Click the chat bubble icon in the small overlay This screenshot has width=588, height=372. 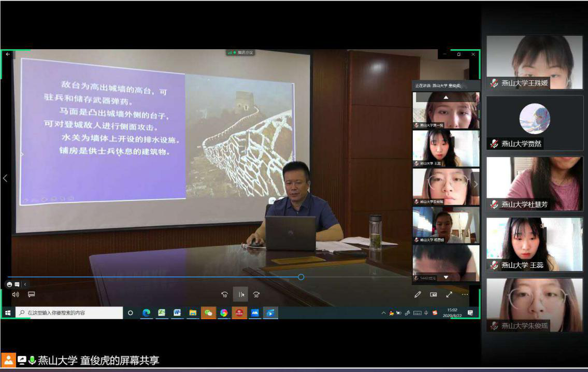point(17,284)
